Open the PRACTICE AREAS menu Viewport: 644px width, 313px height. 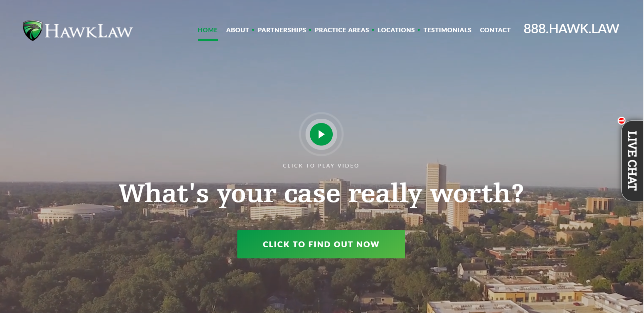pyautogui.click(x=342, y=30)
